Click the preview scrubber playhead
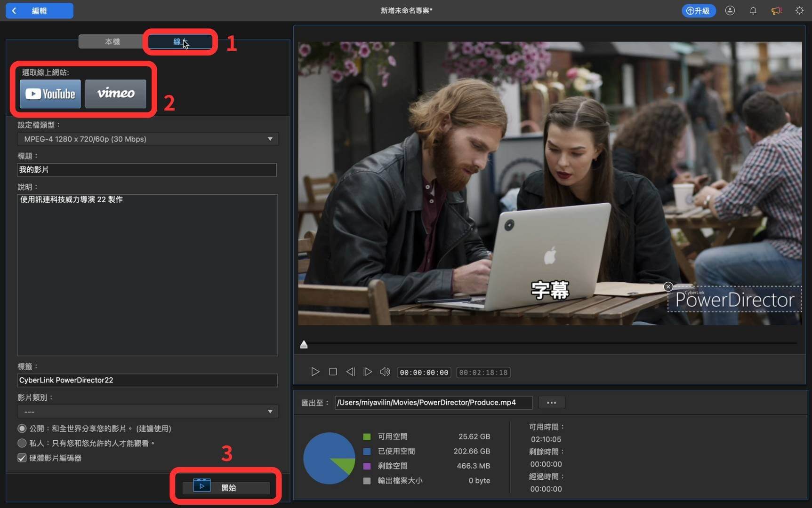The height and width of the screenshot is (508, 812). 304,345
